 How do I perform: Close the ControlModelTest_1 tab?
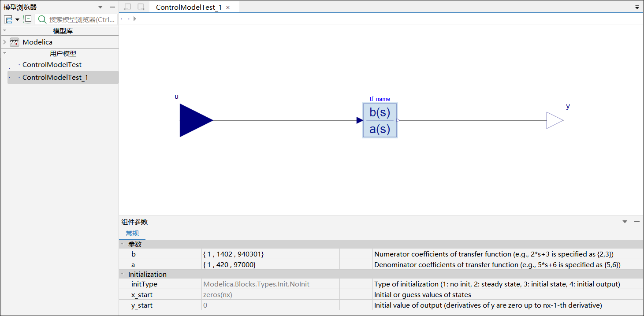(x=228, y=7)
